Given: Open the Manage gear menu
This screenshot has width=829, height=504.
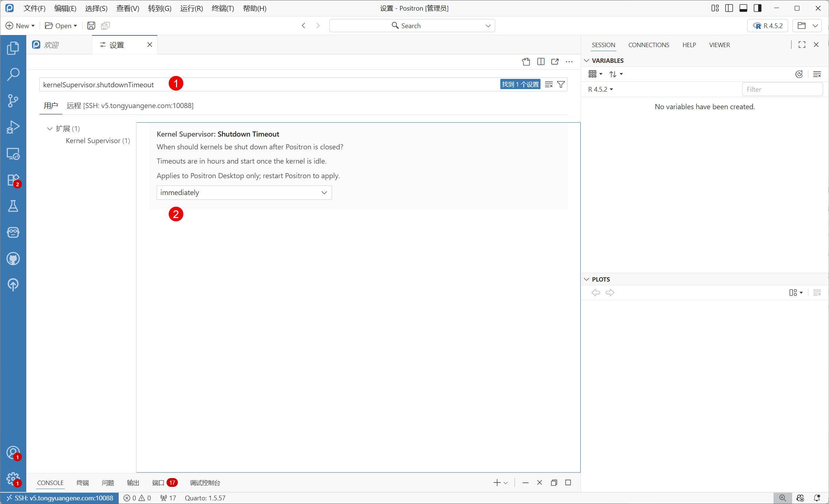Looking at the screenshot, I should 13,479.
